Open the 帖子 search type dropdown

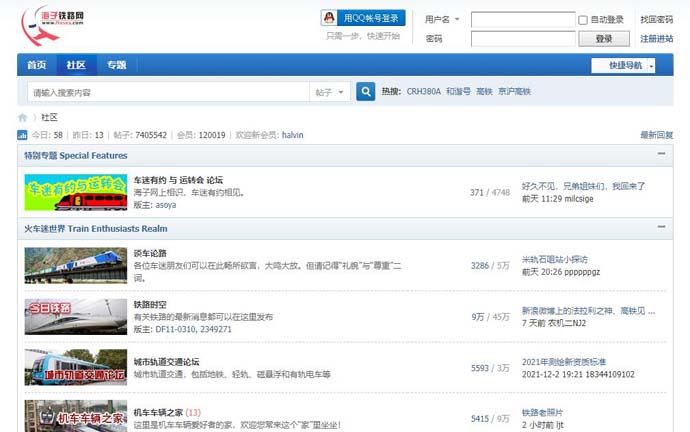[330, 92]
